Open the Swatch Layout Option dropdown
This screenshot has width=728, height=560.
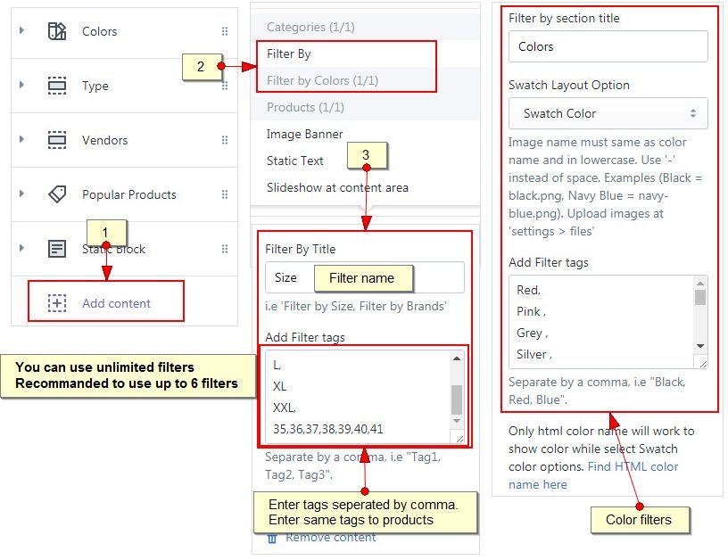coord(608,113)
